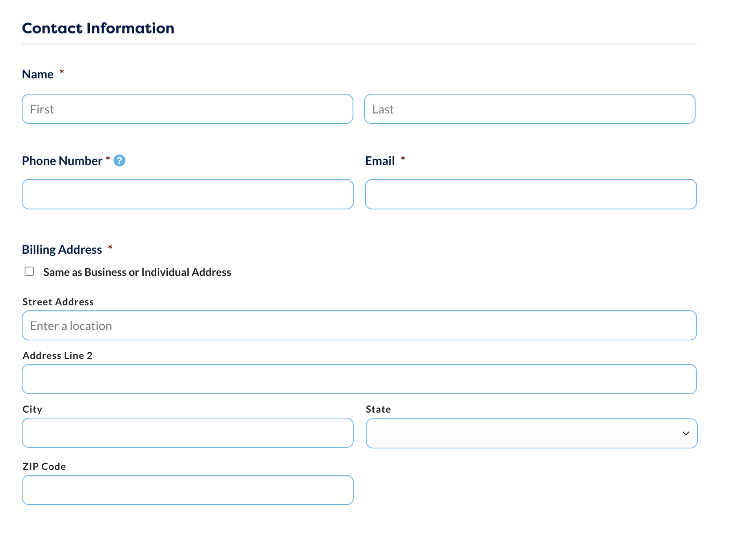Screen dimensions: 756x539
Task: Click the State dropdown chevron arrow
Action: point(686,433)
